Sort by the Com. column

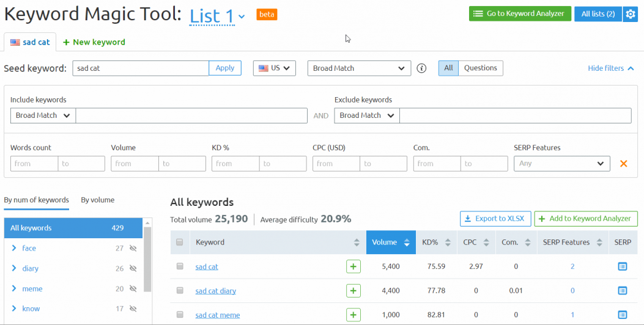pyautogui.click(x=527, y=243)
